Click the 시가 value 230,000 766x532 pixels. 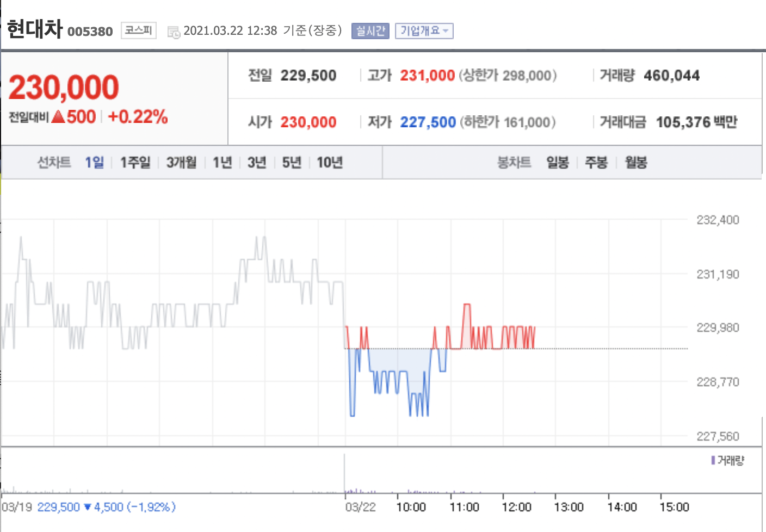308,122
